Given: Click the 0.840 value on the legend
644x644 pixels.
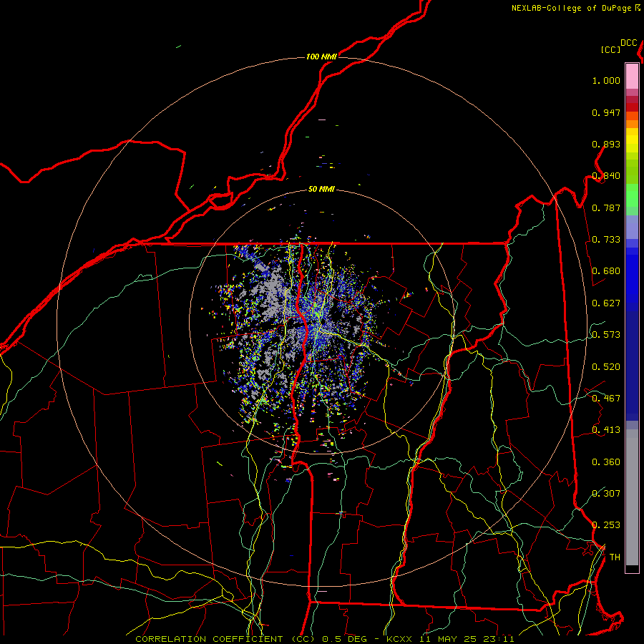Looking at the screenshot, I should [606, 176].
